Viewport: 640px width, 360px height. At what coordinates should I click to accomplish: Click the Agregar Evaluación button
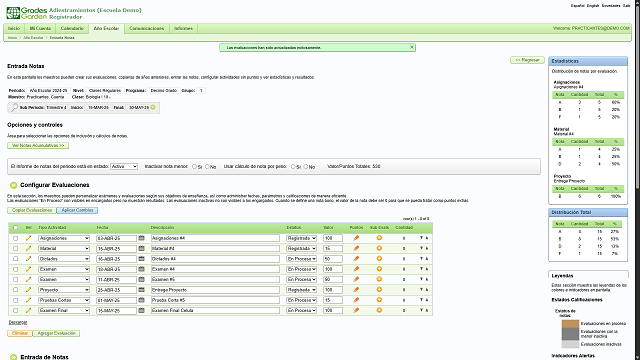coord(56,333)
